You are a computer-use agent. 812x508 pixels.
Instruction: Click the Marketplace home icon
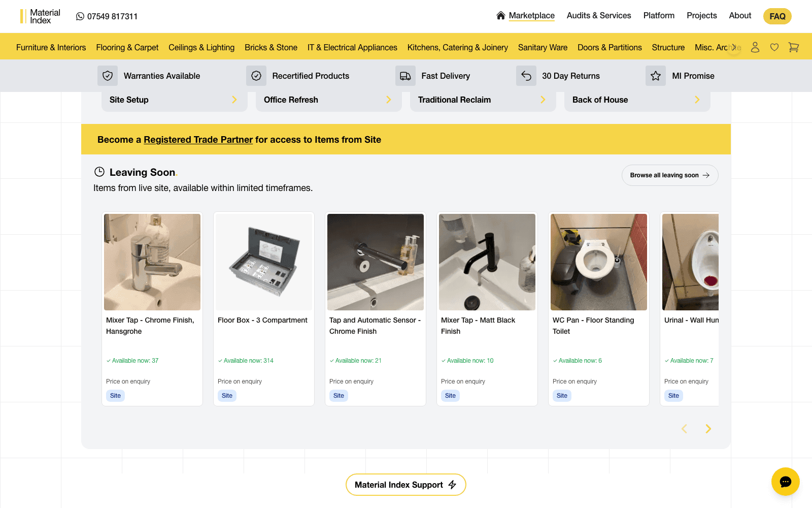click(x=501, y=15)
